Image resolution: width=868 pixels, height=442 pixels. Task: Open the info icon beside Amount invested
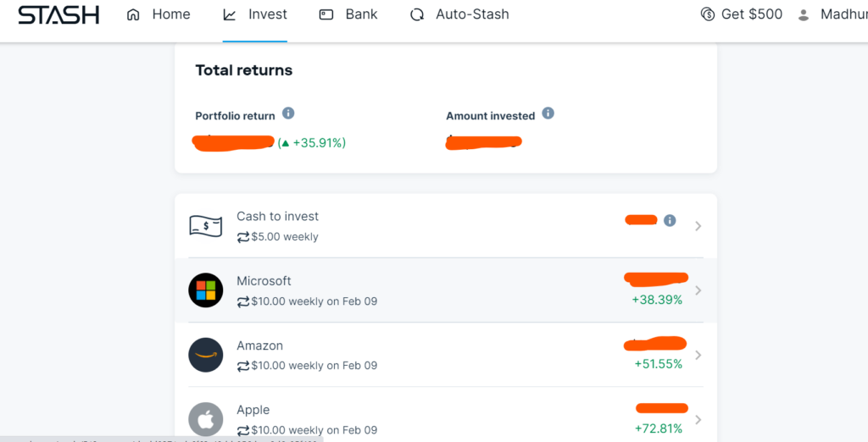(548, 113)
